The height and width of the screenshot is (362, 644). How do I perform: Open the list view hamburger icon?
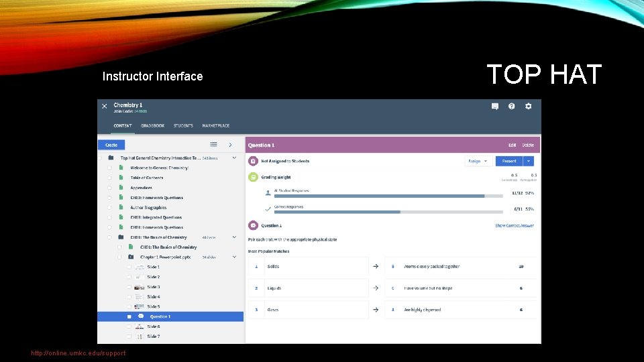[213, 145]
